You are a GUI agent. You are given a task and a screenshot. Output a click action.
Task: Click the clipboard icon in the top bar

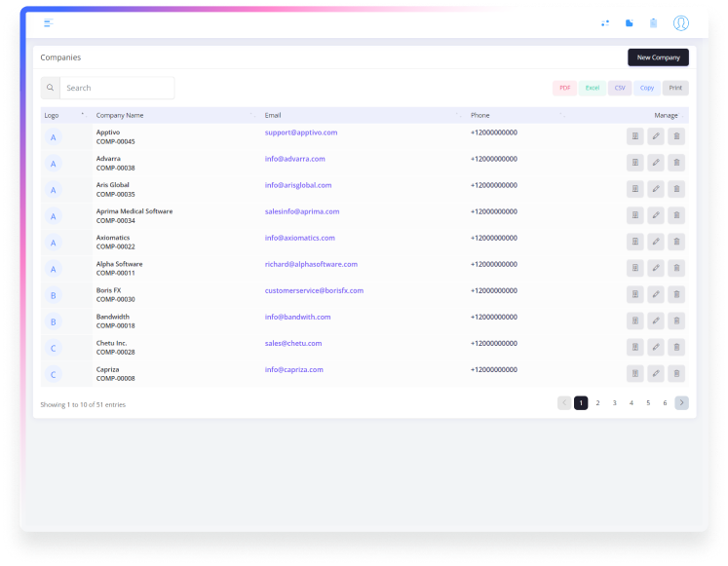pos(653,22)
